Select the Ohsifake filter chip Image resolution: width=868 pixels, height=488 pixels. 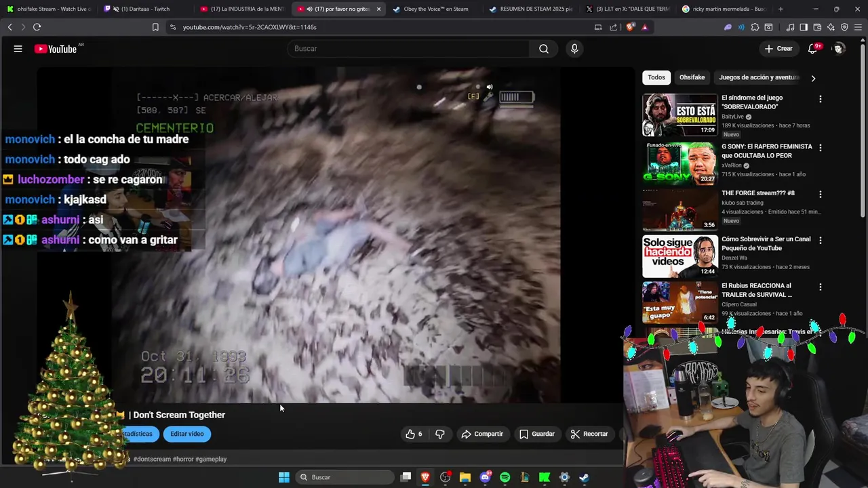(692, 77)
